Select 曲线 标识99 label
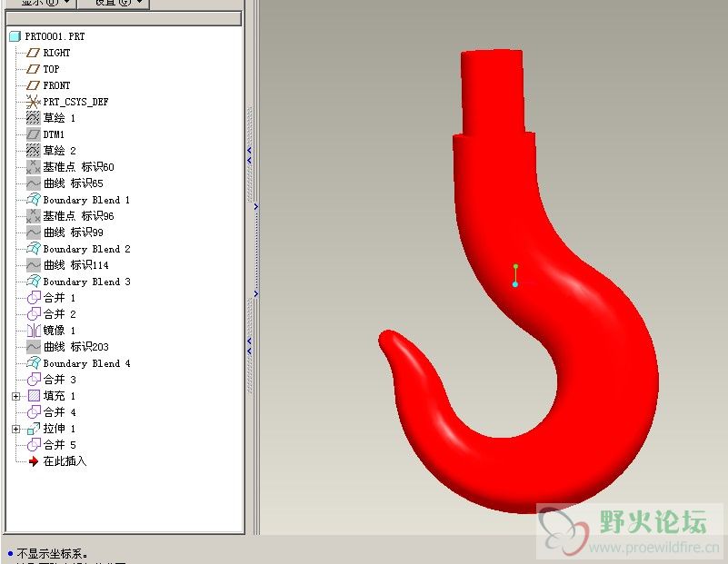This screenshot has width=728, height=564. pos(74,232)
